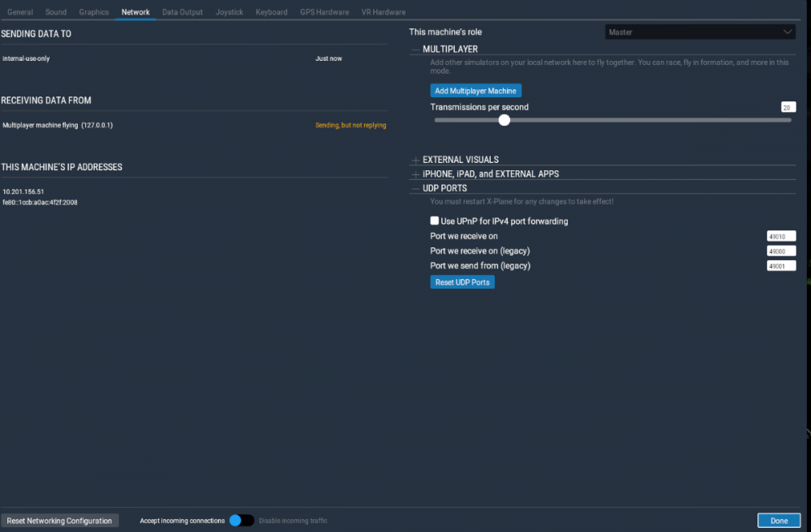
Task: Expand the EXTERNAL VISUALS section
Action: 416,160
